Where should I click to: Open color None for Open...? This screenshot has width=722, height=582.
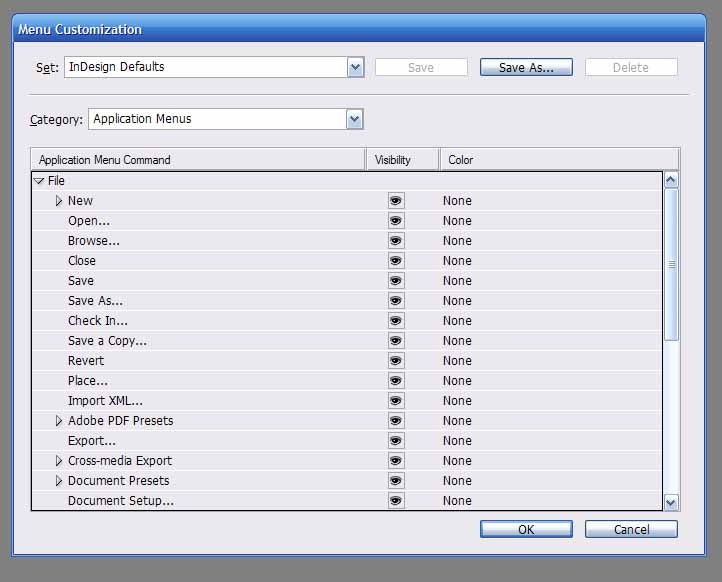457,221
